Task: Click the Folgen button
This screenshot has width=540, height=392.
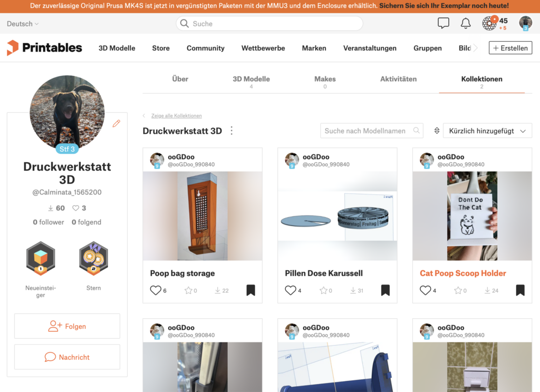Action: point(67,326)
